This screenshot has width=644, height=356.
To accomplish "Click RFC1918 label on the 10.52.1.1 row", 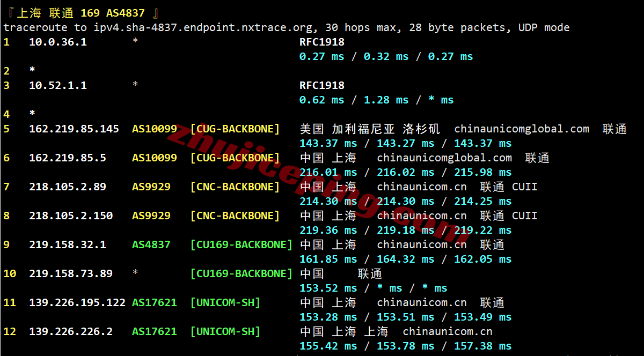I will tap(322, 85).
